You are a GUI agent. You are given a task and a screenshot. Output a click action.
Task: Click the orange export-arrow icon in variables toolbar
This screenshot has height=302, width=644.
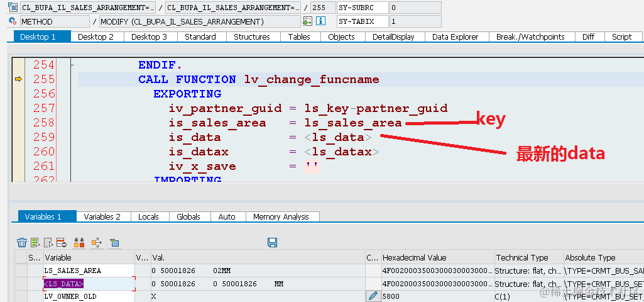tap(97, 242)
